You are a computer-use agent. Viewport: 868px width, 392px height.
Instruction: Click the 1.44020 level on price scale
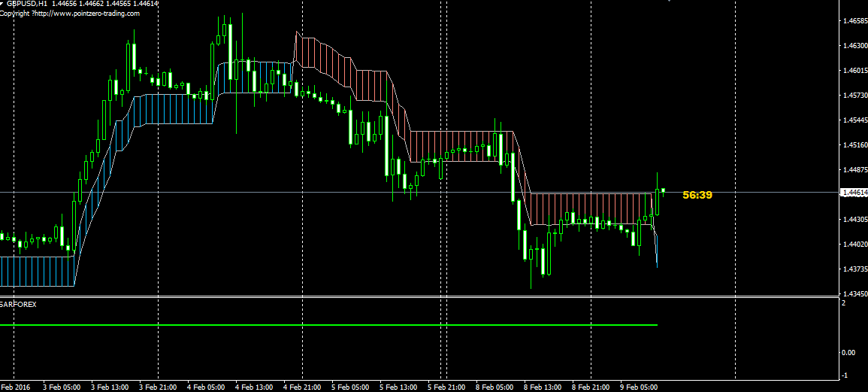pos(853,244)
